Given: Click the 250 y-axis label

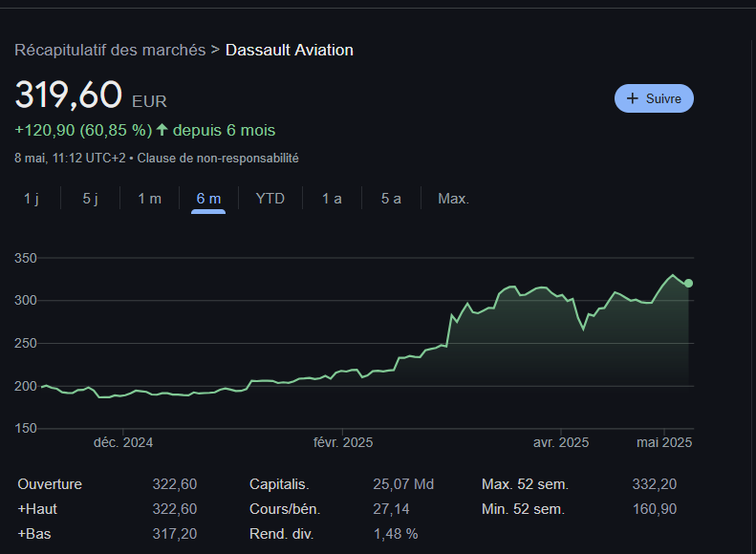Looking at the screenshot, I should tap(26, 343).
